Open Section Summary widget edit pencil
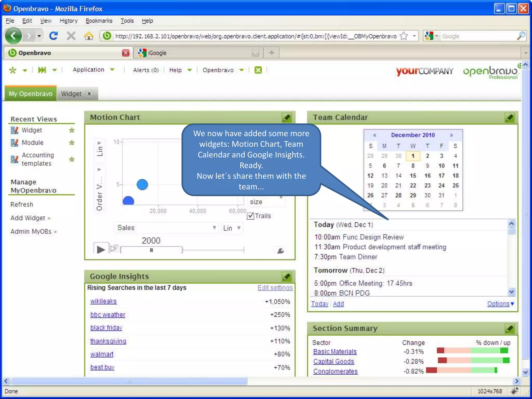Screen dimensions: 532x399 tap(509, 329)
